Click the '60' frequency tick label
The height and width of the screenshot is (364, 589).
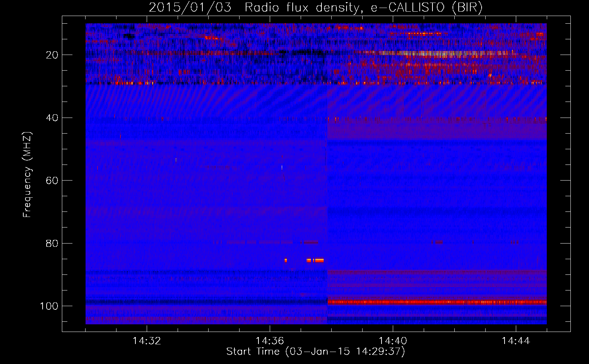point(52,181)
